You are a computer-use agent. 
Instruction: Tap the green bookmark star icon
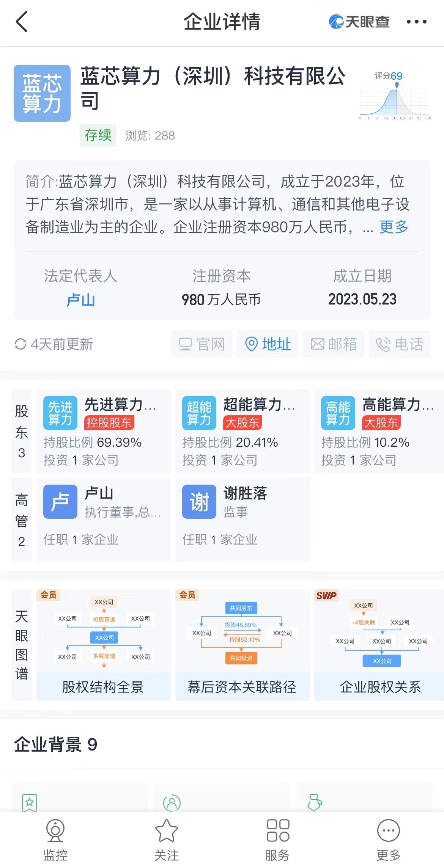[x=30, y=802]
